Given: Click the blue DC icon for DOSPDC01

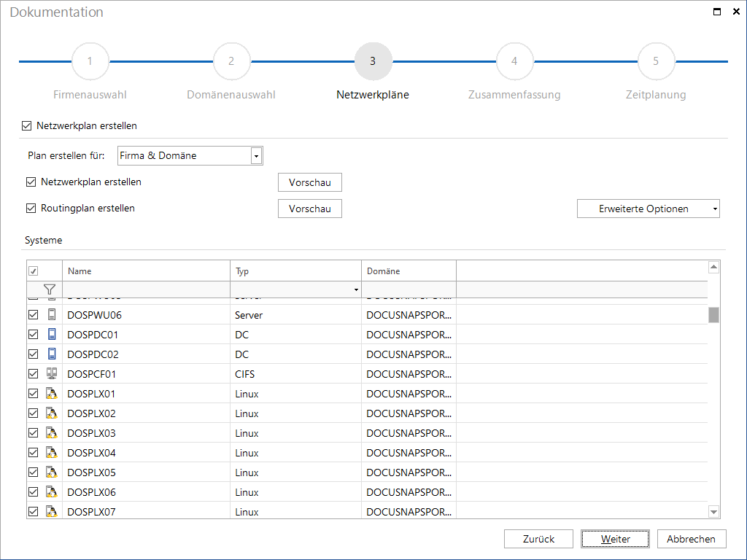Looking at the screenshot, I should (52, 334).
